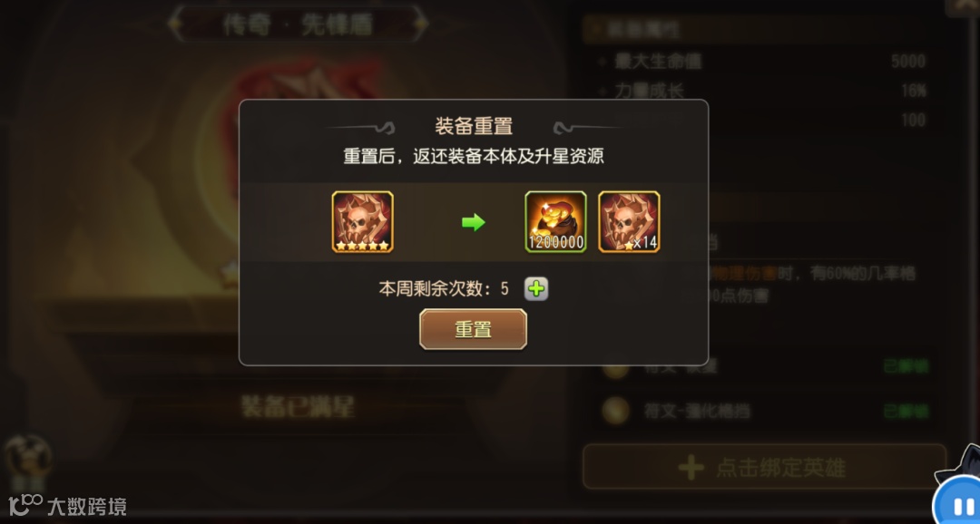Select the 符文-强化格挡 rune row

(x=765, y=411)
